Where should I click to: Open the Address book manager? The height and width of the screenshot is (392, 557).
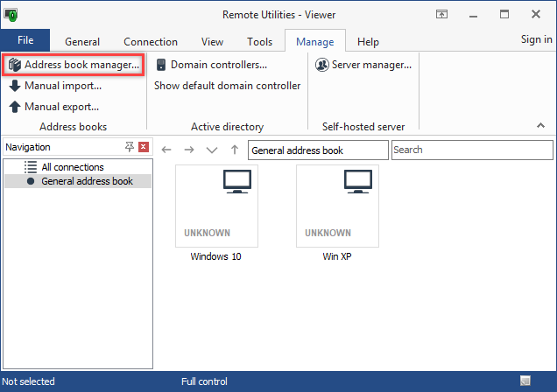tap(74, 64)
